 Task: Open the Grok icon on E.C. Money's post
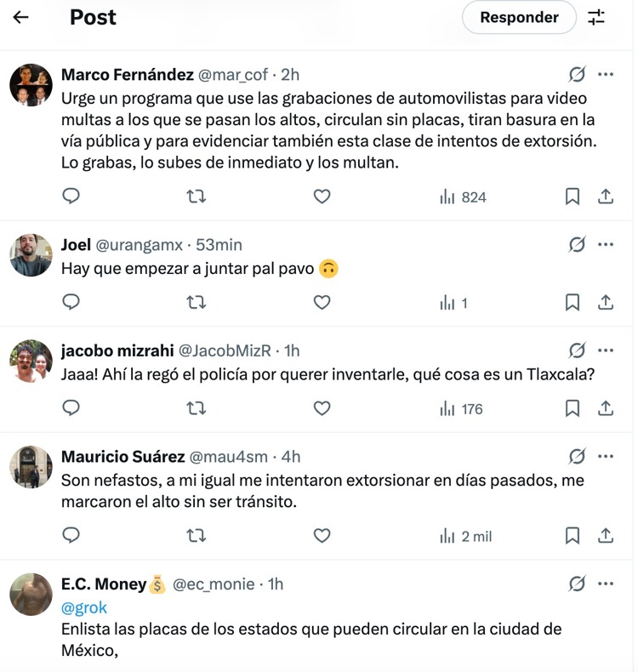click(x=577, y=584)
